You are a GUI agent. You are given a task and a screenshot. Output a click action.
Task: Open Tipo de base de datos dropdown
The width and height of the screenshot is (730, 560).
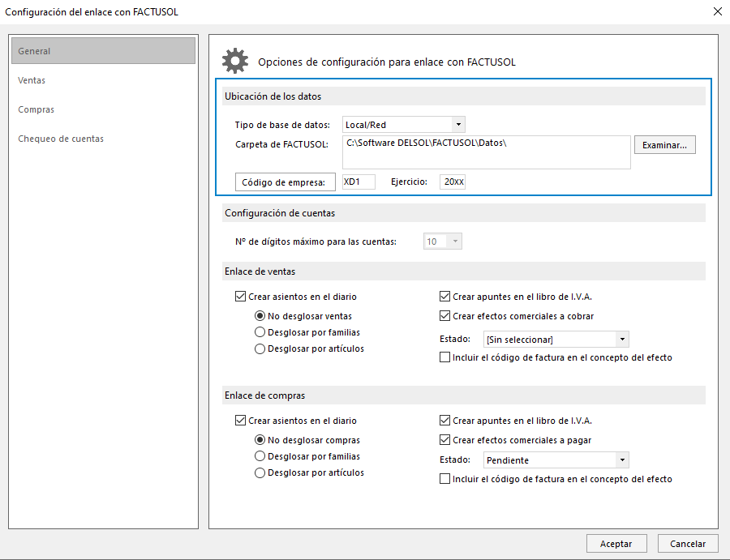(404, 125)
